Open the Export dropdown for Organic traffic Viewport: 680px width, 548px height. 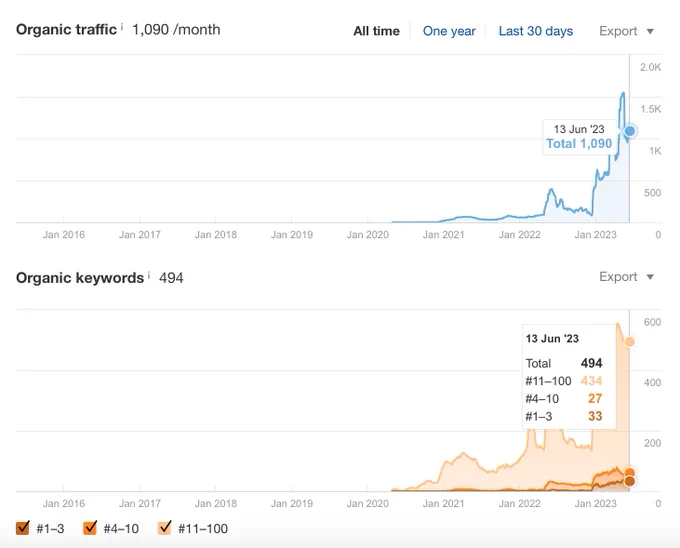coord(626,31)
